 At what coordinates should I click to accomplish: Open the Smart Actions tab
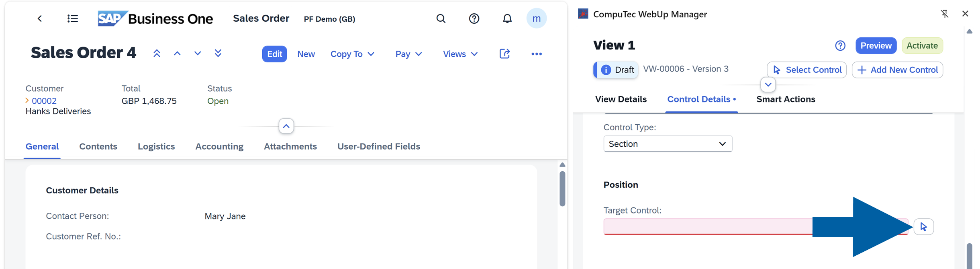click(x=786, y=99)
